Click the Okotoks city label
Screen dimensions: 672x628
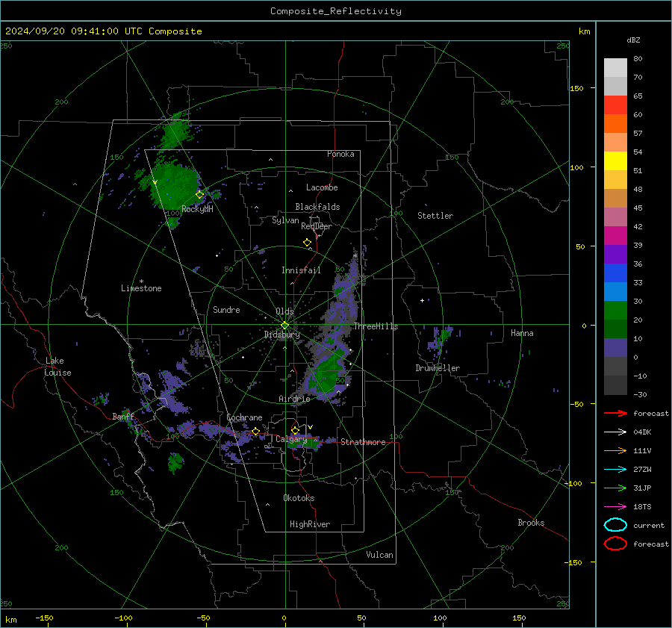(299, 498)
